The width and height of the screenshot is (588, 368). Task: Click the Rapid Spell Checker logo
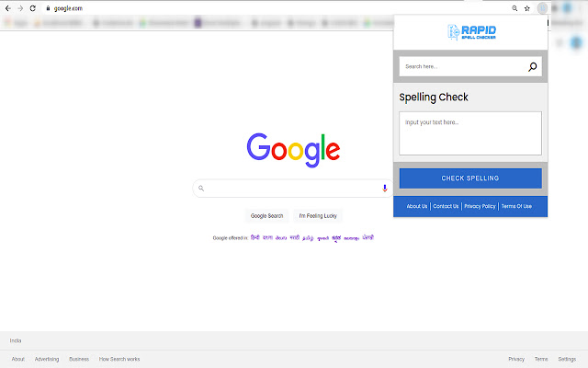point(471,32)
